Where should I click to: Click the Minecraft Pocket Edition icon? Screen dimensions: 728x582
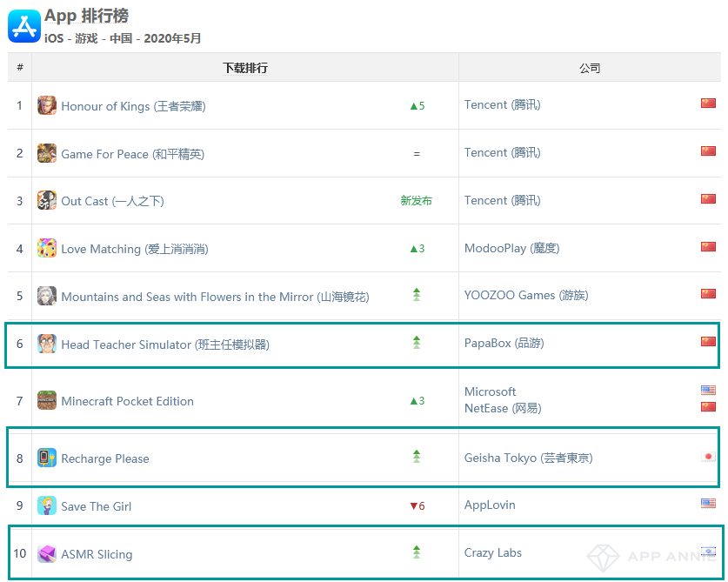click(47, 400)
